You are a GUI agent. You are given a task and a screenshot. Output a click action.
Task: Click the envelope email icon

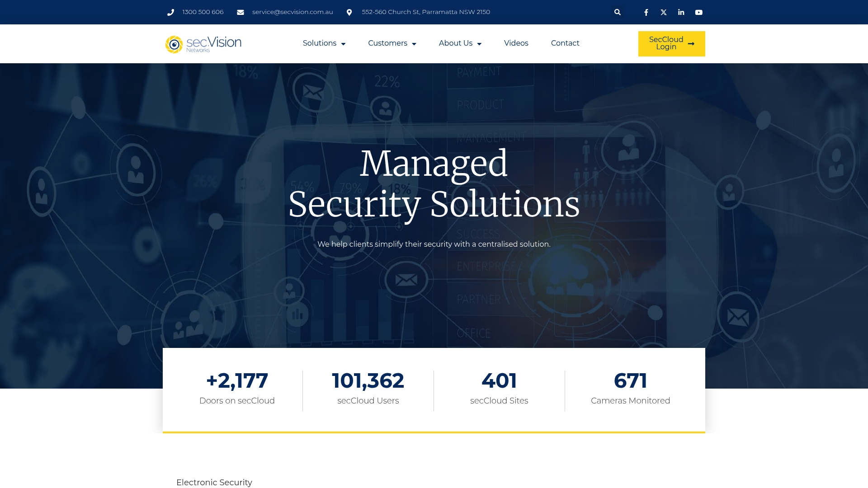click(241, 13)
